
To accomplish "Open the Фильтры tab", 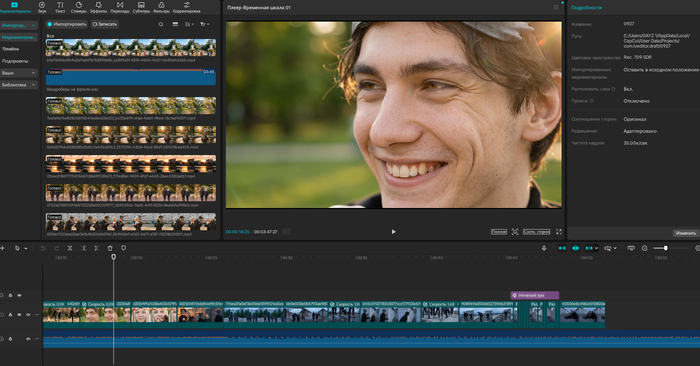I will point(161,7).
